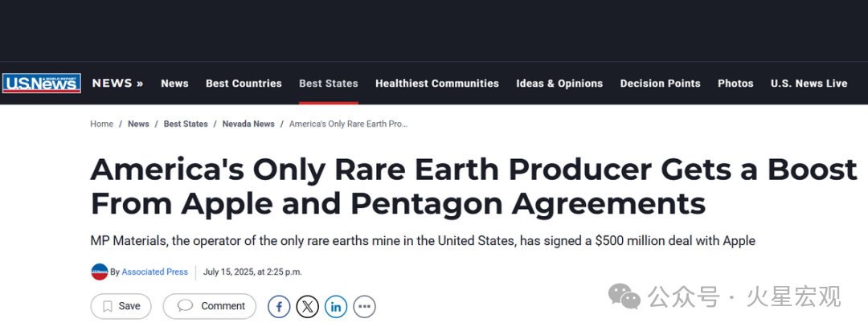Click the Home breadcrumb link
Image resolution: width=868 pixels, height=331 pixels.
coord(101,124)
